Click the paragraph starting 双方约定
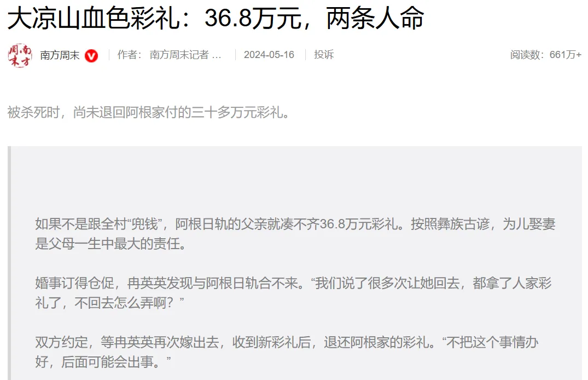The width and height of the screenshot is (588, 380). pyautogui.click(x=287, y=352)
